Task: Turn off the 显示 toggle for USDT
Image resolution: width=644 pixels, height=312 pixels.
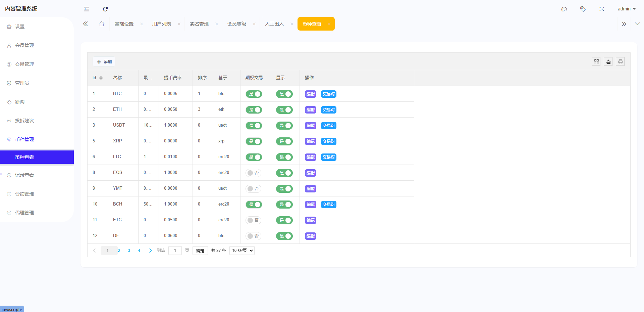Action: [284, 126]
